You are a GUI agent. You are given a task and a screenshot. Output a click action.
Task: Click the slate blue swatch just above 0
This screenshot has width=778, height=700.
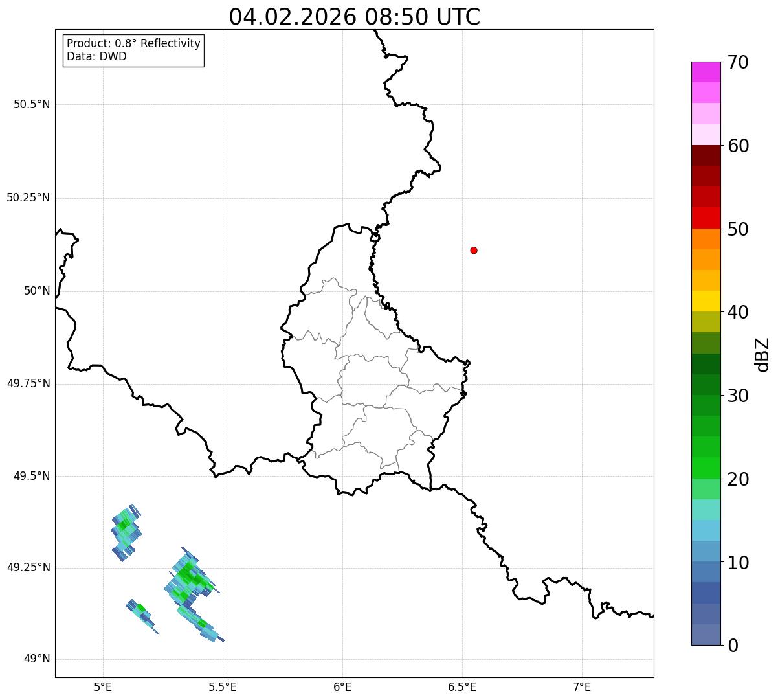pyautogui.click(x=706, y=635)
